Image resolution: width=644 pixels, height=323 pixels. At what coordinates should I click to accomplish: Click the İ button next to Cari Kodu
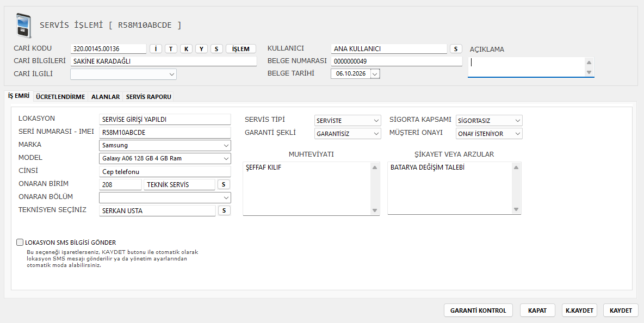tap(156, 49)
